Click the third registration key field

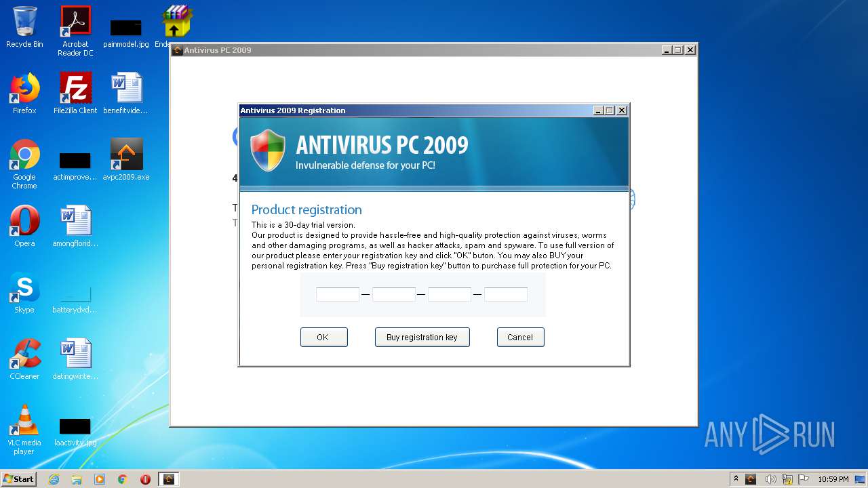click(x=450, y=294)
